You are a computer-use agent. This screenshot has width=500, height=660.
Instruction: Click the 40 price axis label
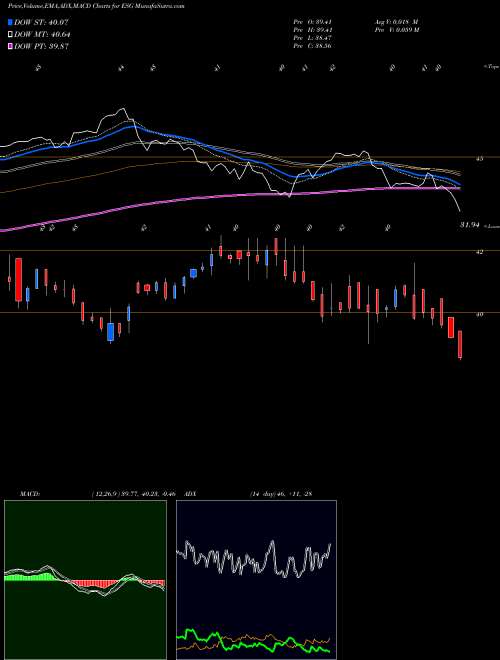click(x=479, y=314)
